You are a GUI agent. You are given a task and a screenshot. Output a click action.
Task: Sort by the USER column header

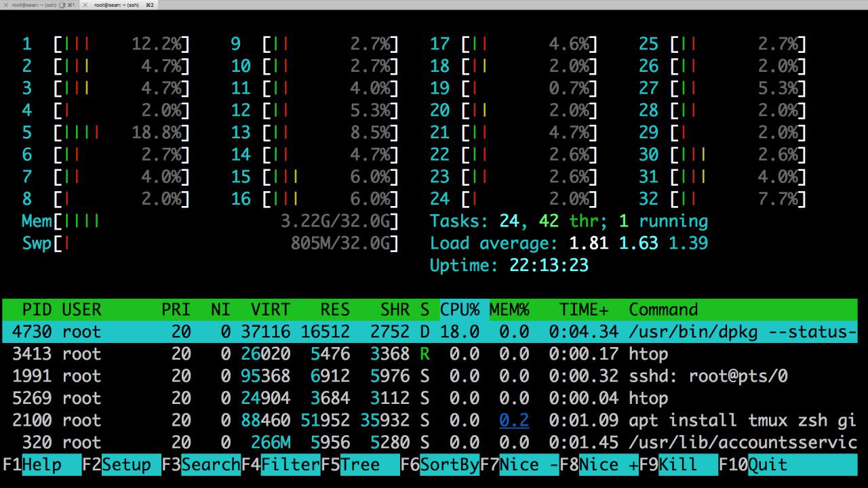coord(81,310)
